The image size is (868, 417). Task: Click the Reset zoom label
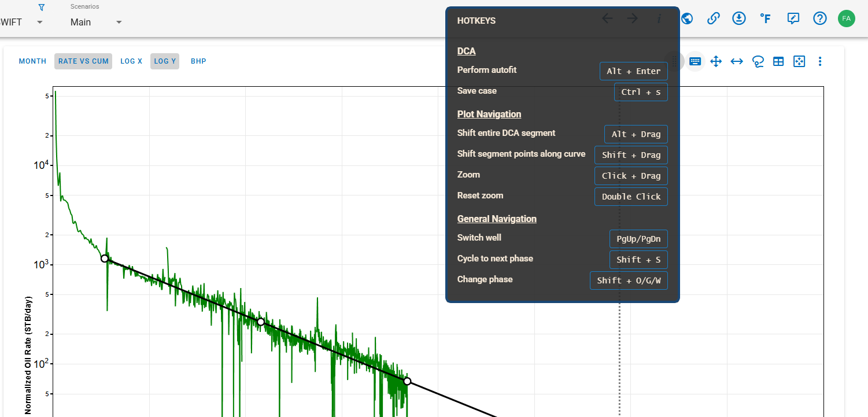point(480,195)
